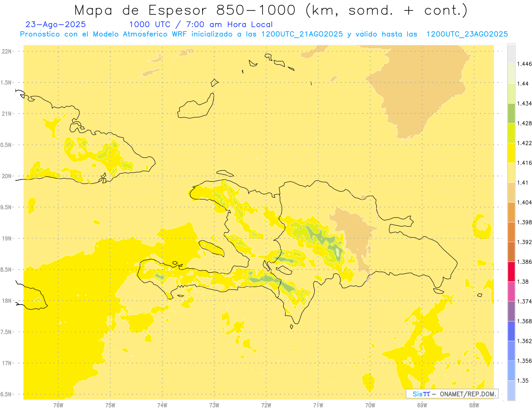
Task: Click the 19N latitude label
Action: pyautogui.click(x=7, y=239)
